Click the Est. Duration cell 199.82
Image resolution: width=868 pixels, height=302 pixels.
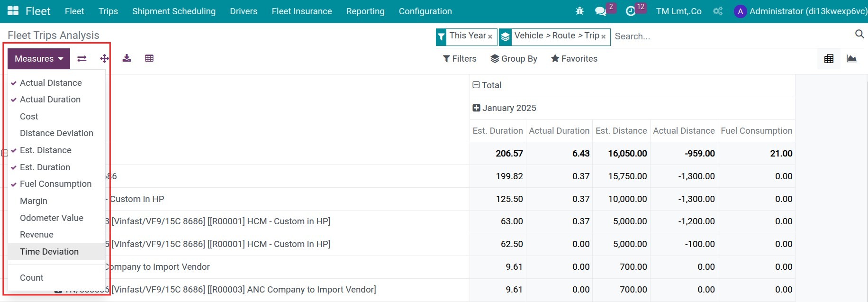(x=498, y=176)
